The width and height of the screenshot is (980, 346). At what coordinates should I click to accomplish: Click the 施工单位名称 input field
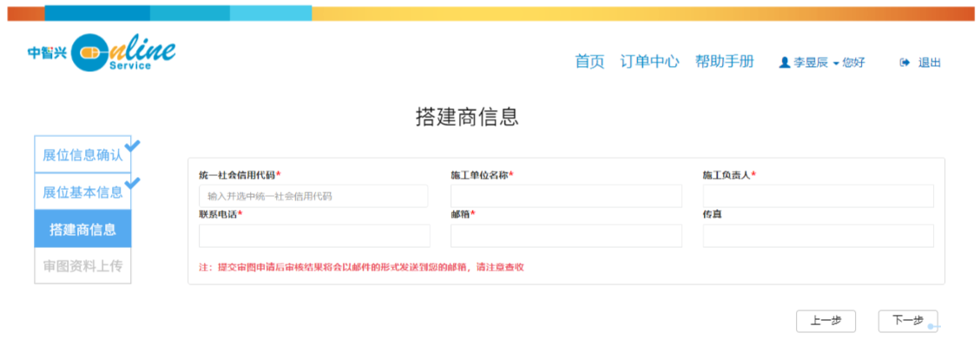566,196
